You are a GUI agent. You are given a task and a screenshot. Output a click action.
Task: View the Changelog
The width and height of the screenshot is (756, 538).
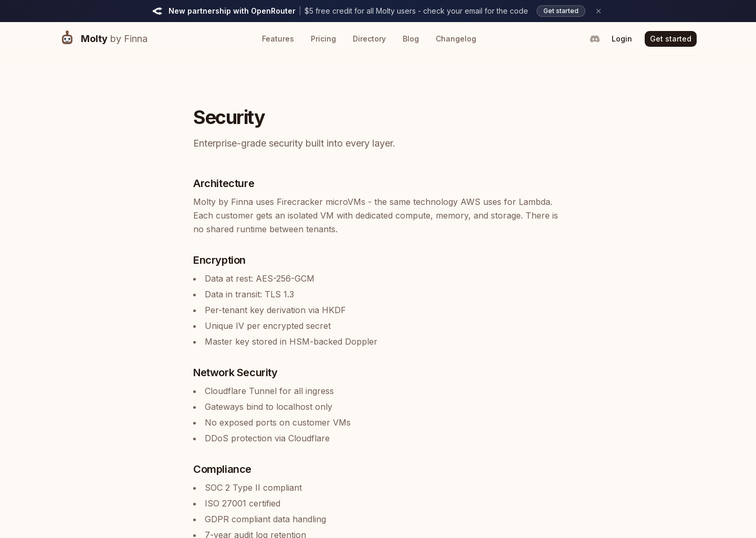click(x=456, y=39)
